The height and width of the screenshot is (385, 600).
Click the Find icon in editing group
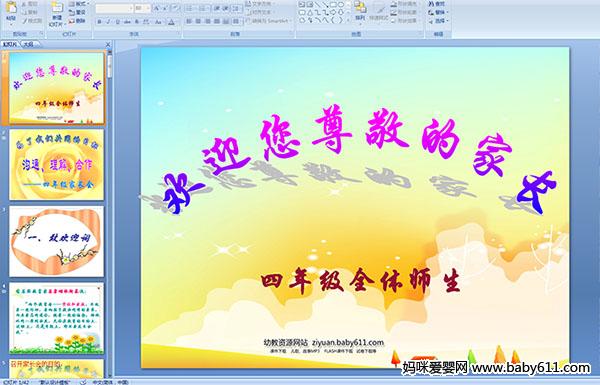(436, 4)
